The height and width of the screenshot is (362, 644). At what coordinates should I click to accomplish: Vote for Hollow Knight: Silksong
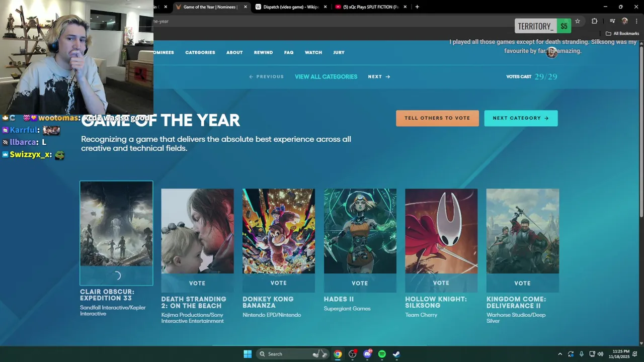441,283
